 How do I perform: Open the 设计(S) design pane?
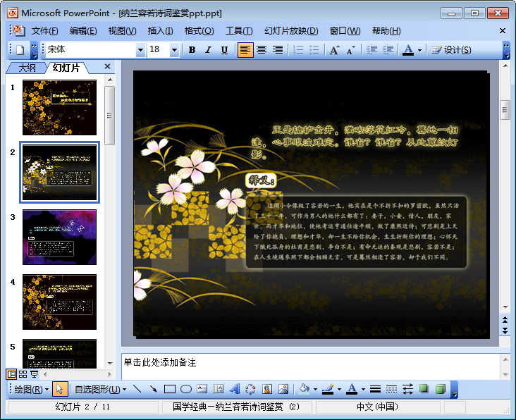(x=451, y=50)
